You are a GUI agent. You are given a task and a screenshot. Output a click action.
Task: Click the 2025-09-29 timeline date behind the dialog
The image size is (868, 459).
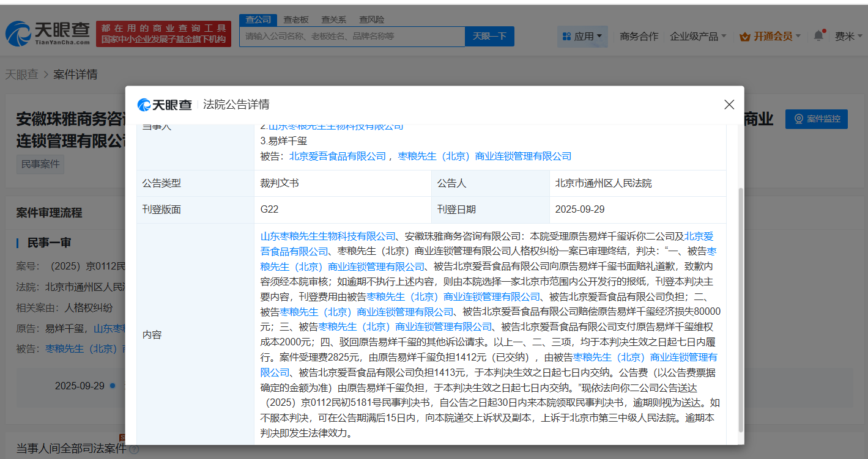(x=79, y=386)
